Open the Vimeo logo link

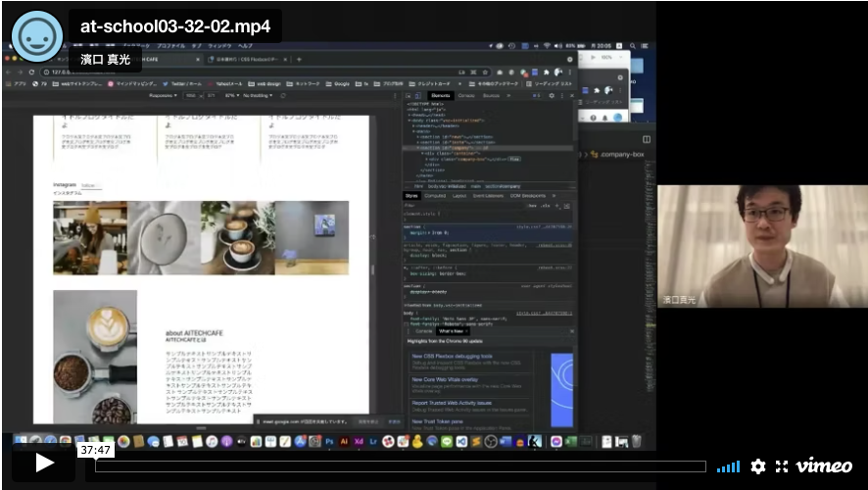824,465
